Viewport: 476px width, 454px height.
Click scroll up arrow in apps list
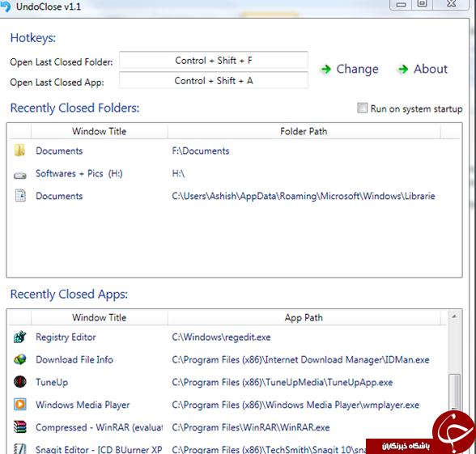[x=454, y=316]
